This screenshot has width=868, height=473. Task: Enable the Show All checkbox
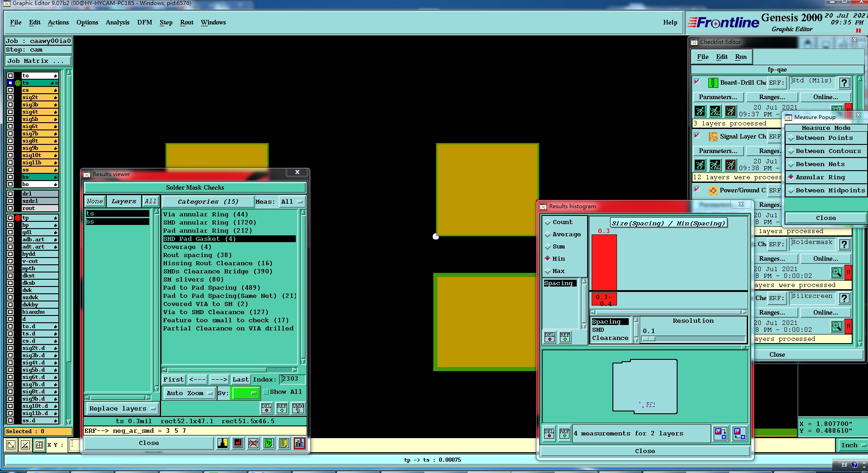click(266, 392)
